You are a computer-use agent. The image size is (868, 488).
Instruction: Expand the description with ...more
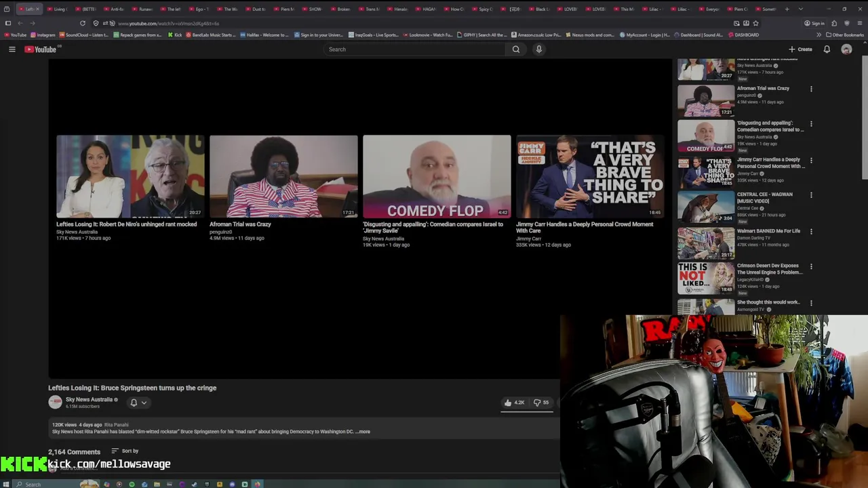click(363, 432)
